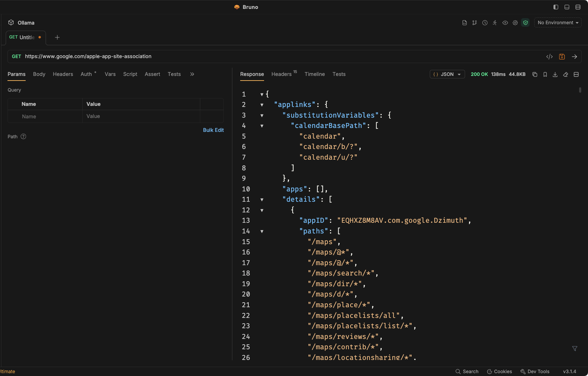
Task: Open Cookies in the status bar
Action: [x=499, y=371]
